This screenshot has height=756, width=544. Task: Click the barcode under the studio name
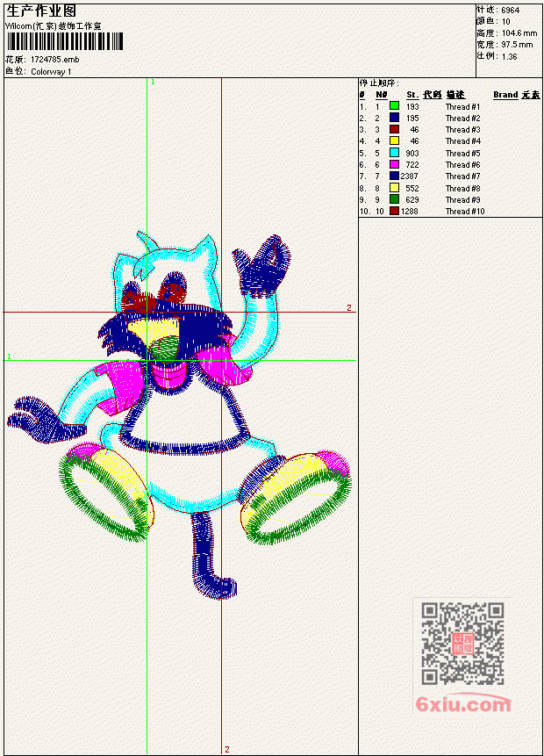65,42
